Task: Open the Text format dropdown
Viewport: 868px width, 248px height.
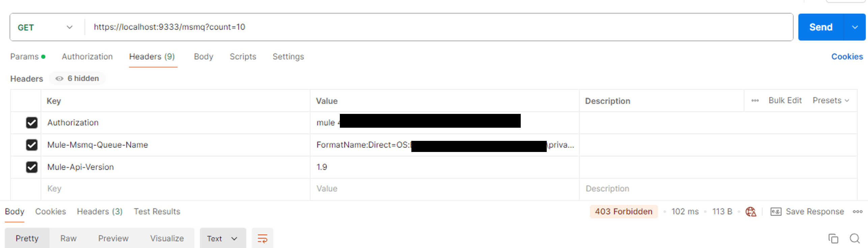Action: click(x=222, y=238)
